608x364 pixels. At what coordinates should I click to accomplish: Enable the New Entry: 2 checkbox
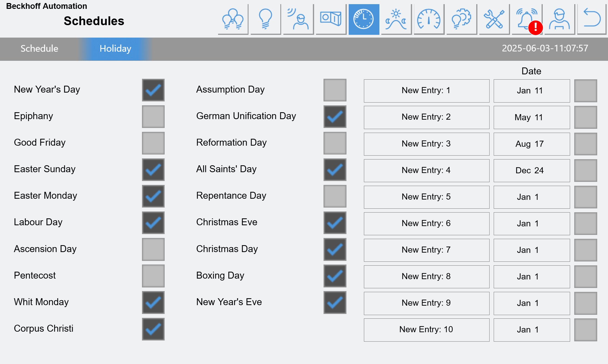pyautogui.click(x=586, y=117)
